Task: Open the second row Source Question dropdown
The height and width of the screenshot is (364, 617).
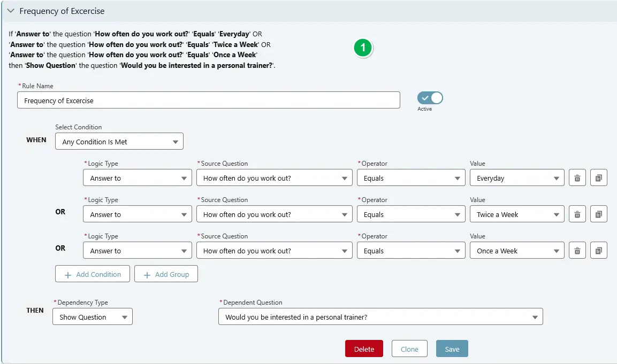Action: [x=274, y=214]
